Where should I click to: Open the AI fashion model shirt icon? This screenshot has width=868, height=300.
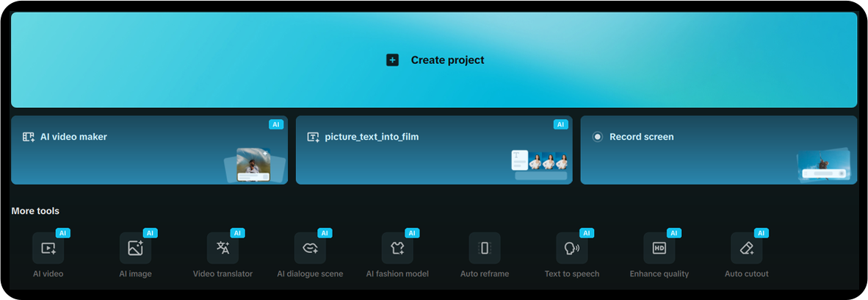point(397,248)
